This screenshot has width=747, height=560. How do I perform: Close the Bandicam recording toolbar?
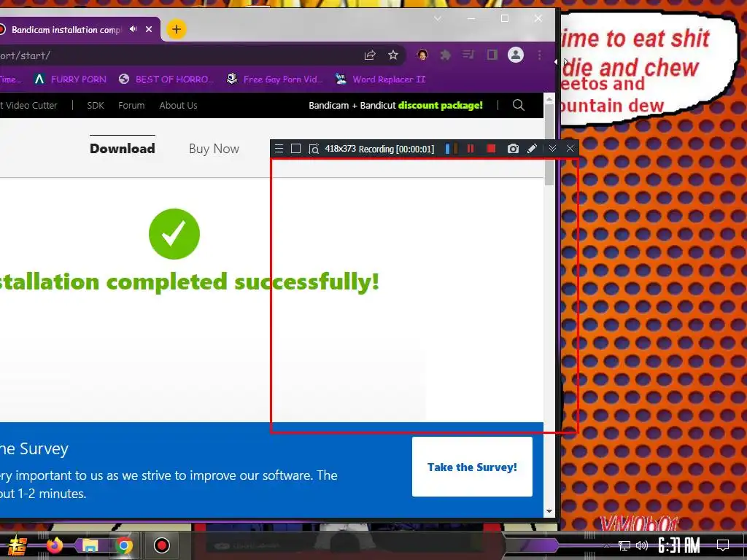(x=570, y=149)
